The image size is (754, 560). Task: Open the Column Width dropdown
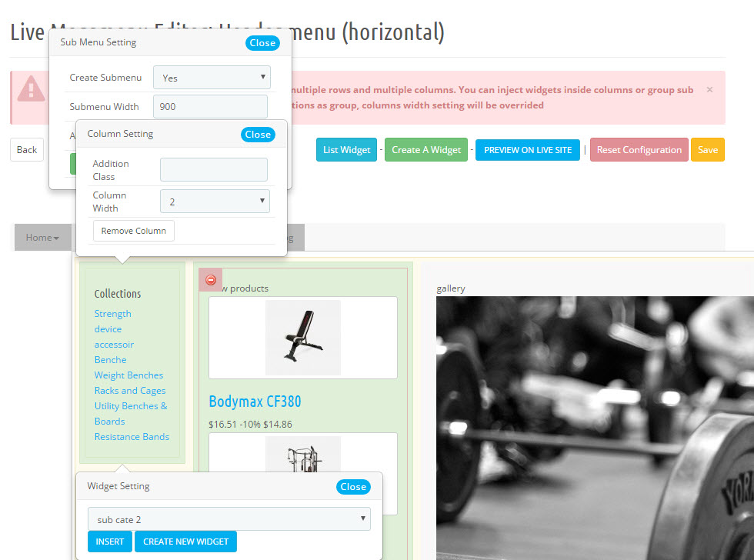click(215, 202)
